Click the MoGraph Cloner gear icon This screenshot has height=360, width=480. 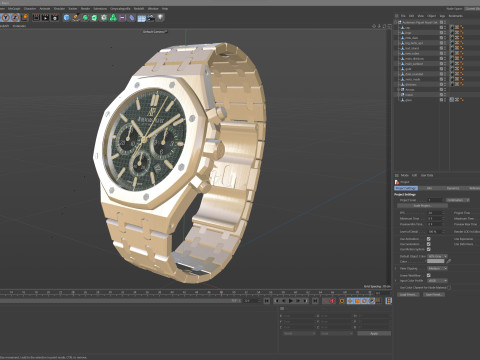point(104,18)
